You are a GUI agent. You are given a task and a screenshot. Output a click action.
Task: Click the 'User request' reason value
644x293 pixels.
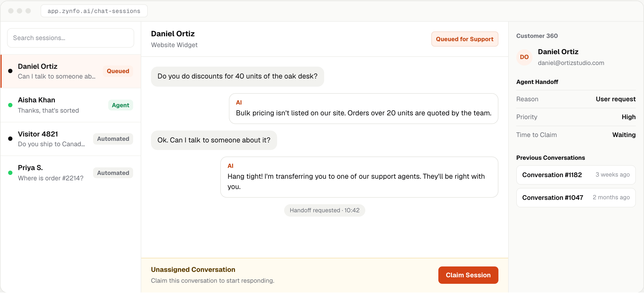[616, 99]
